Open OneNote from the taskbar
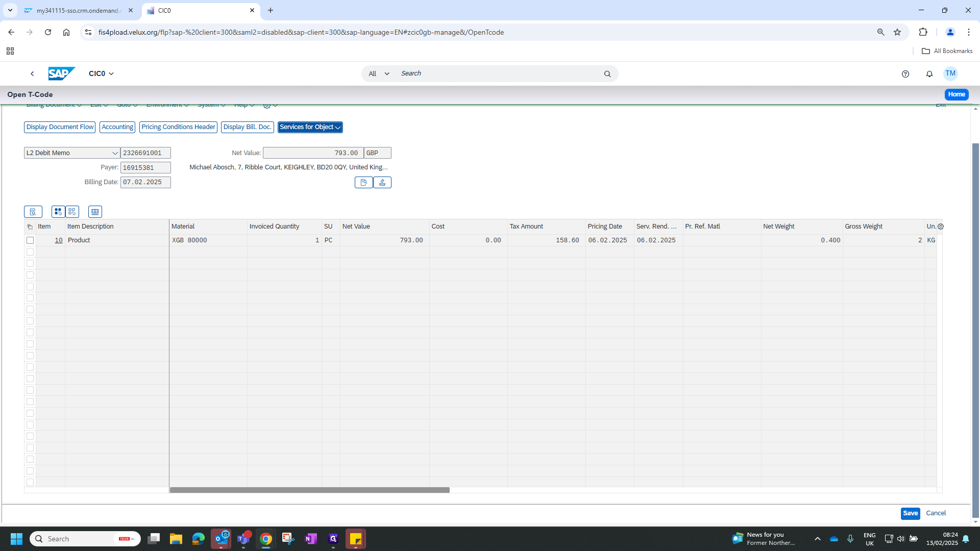 pyautogui.click(x=311, y=539)
